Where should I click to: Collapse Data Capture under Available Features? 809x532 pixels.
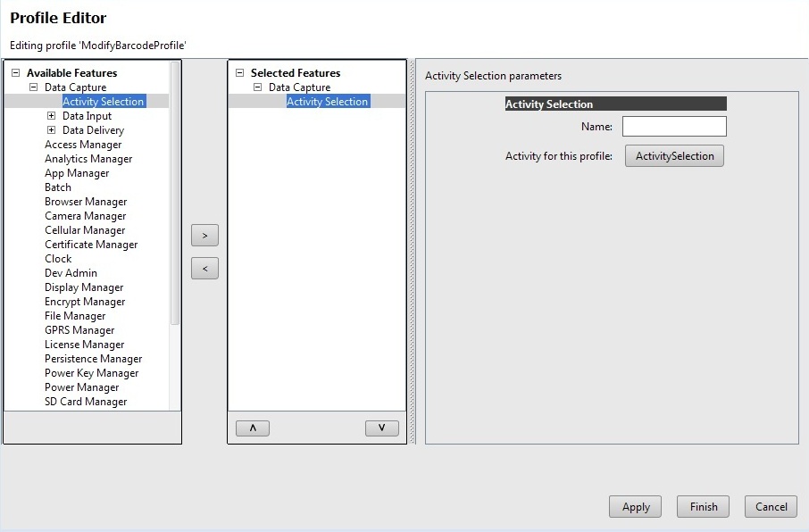tap(33, 87)
